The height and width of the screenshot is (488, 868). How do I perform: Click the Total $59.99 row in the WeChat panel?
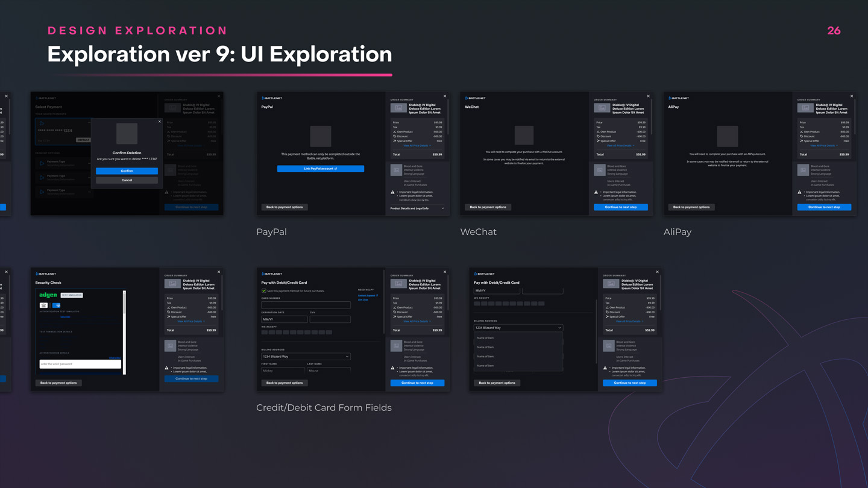[x=621, y=154]
